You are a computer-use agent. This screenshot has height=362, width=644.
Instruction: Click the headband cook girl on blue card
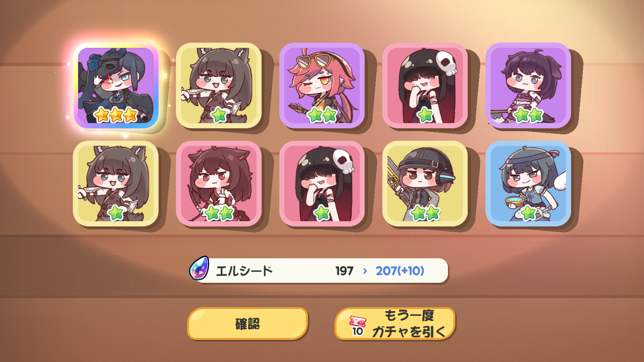point(528,183)
